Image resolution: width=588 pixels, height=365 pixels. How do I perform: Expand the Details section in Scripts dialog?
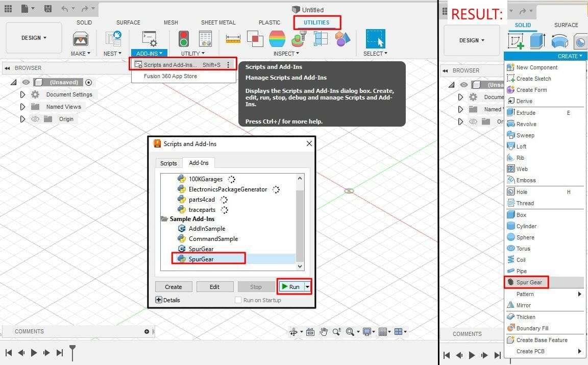pos(159,300)
